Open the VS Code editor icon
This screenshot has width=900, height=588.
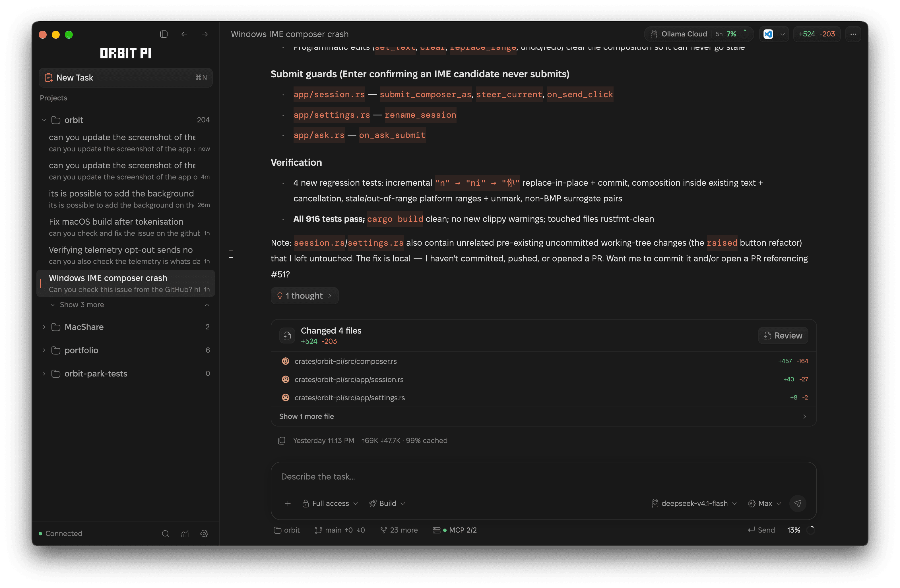768,34
